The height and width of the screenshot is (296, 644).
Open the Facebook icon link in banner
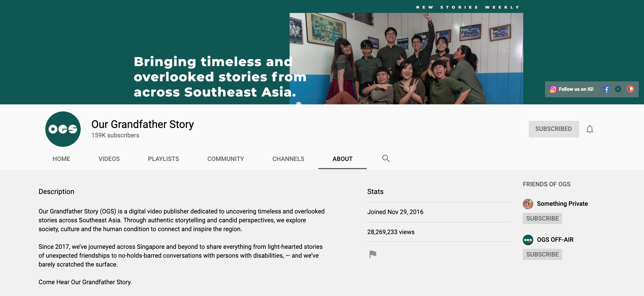click(x=606, y=89)
